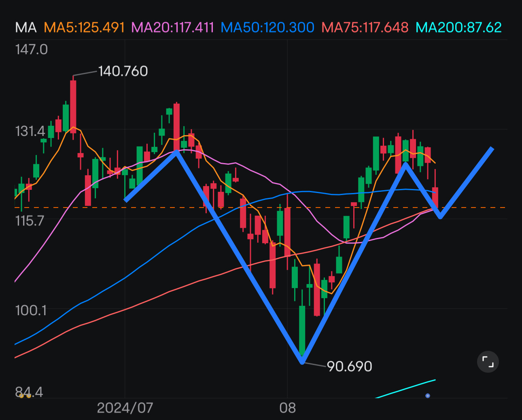The image size is (522, 420).
Task: Tap the MA50:120.300 indicator value
Action: pos(267,28)
